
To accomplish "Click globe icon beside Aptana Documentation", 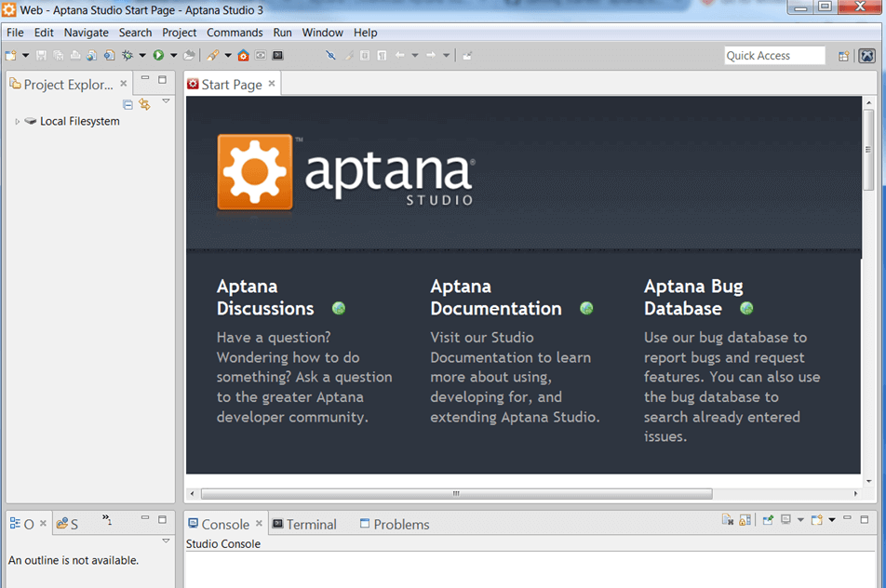I will click(x=586, y=308).
